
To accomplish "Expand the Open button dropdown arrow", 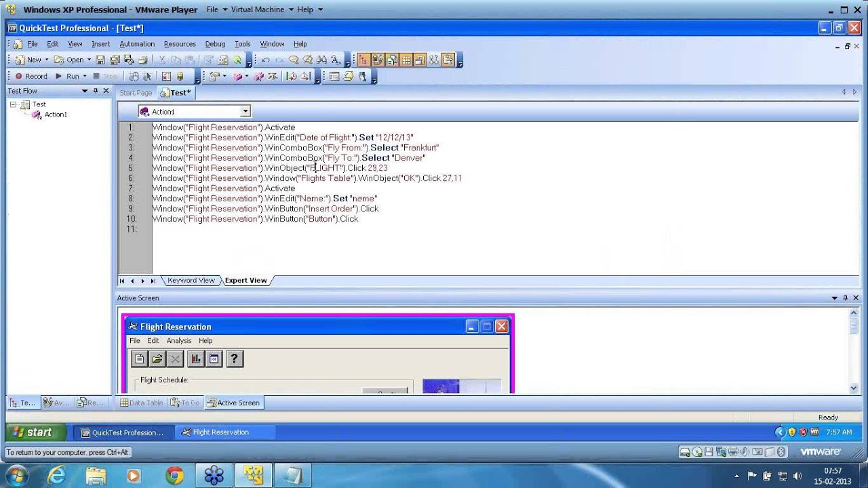I will 89,60.
